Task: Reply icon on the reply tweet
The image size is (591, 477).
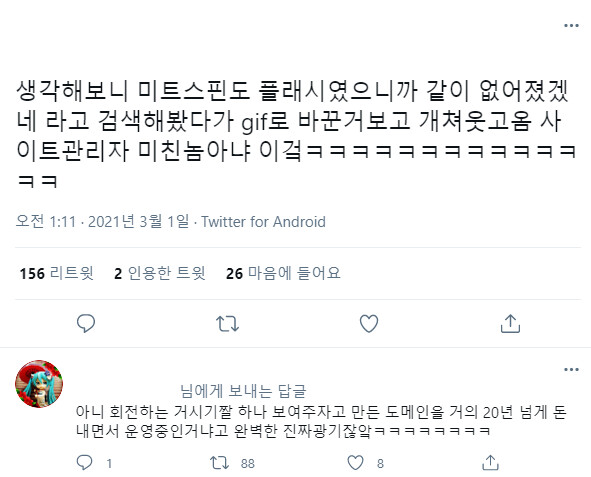Action: 84,463
